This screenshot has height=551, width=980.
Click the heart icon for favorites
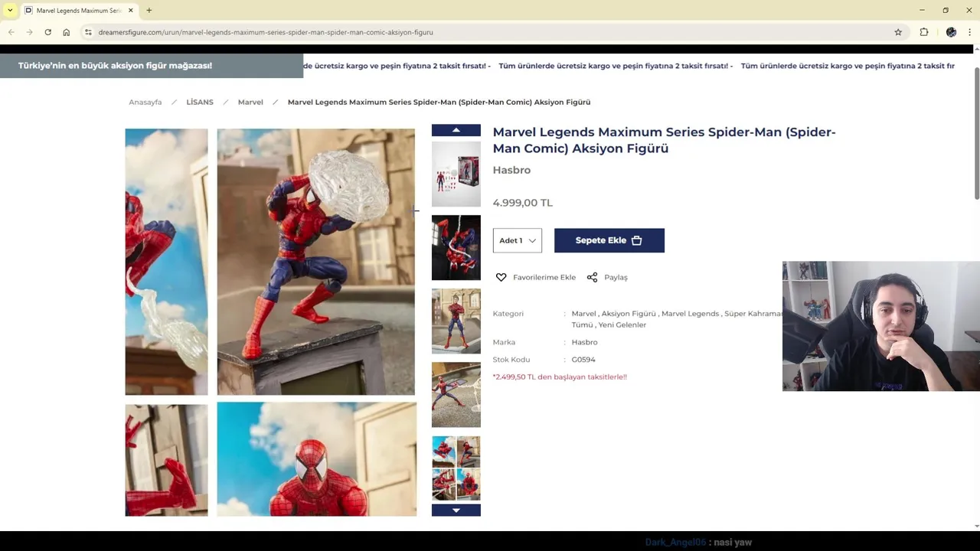pos(501,277)
